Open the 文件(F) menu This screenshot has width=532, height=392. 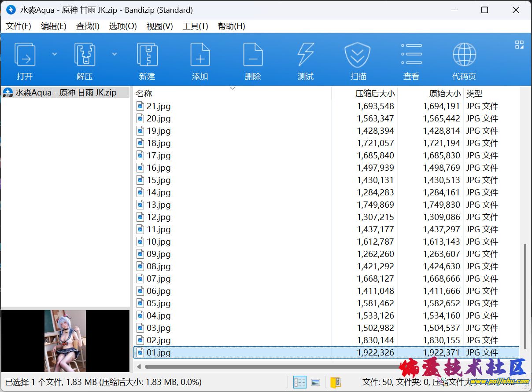18,26
